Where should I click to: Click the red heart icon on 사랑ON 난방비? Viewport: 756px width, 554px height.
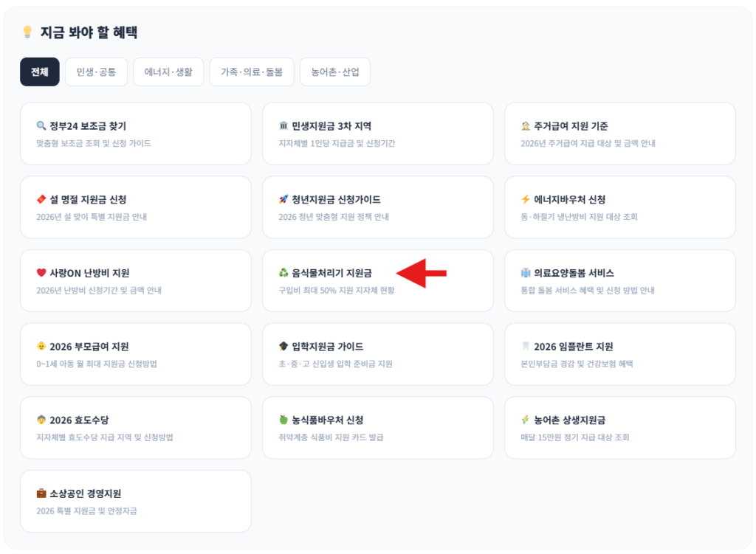41,273
